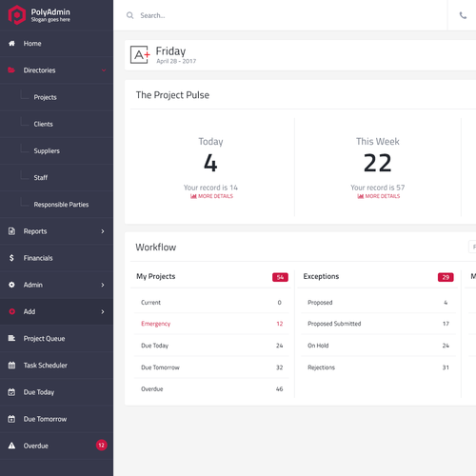
Task: Collapse the Directories chevron
Action: [104, 70]
